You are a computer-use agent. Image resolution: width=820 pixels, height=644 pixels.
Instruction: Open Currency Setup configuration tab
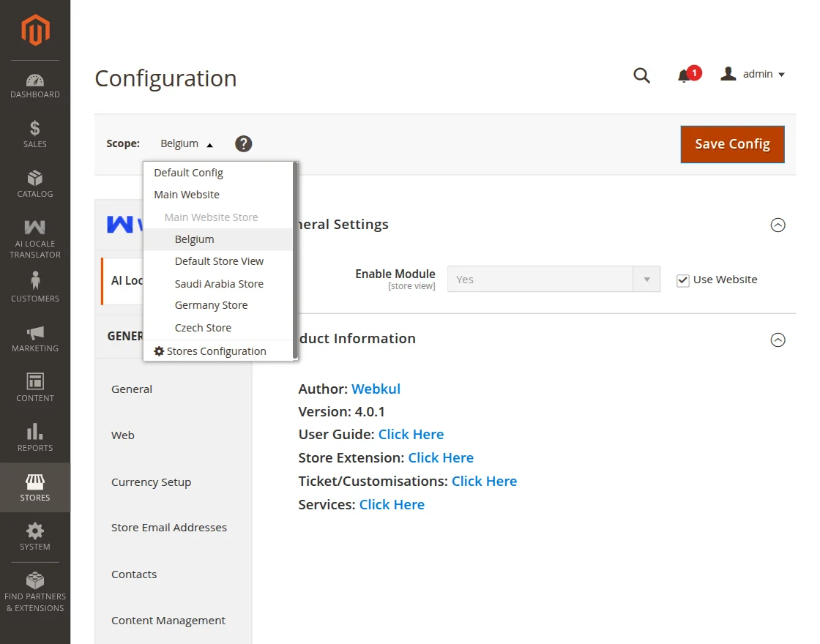point(151,482)
